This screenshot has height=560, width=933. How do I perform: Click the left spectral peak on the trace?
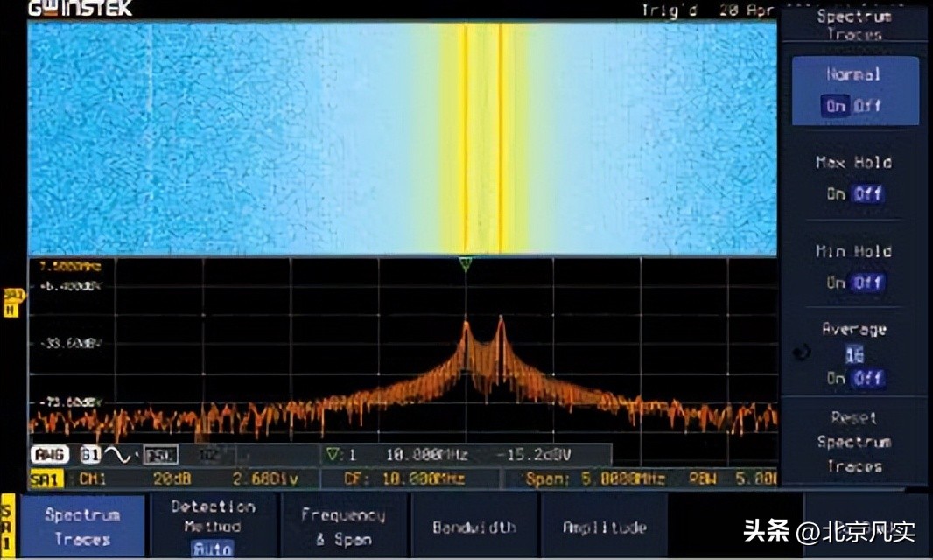point(466,326)
